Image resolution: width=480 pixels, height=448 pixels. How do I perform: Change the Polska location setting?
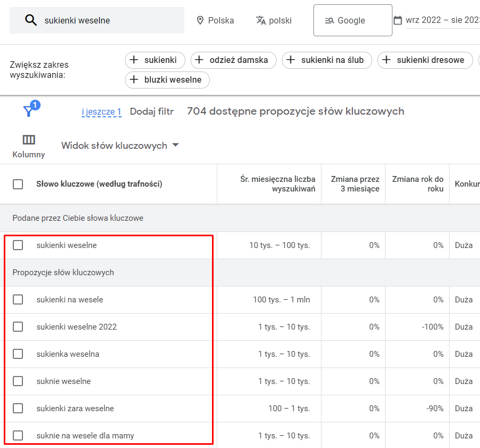tap(215, 20)
